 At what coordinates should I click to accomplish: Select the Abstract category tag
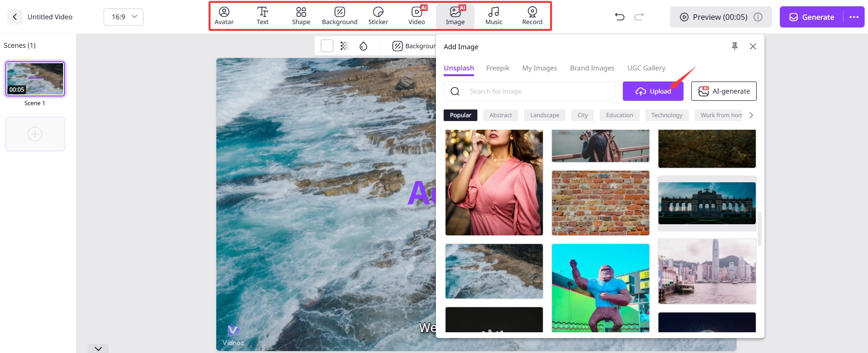[500, 115]
